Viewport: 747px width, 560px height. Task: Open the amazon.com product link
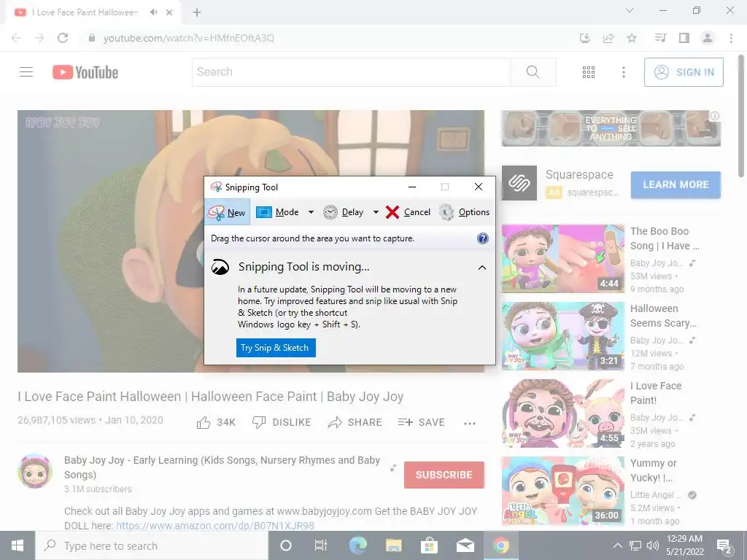tap(215, 526)
